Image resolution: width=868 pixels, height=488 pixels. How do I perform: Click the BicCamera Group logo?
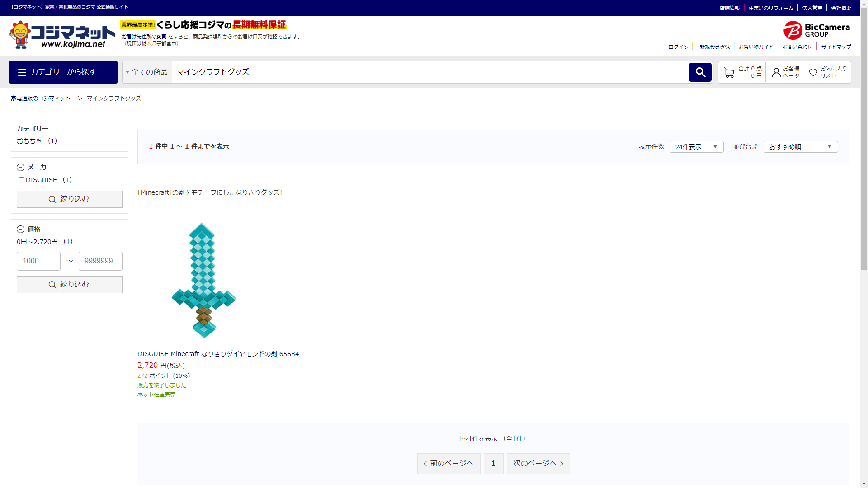point(816,30)
